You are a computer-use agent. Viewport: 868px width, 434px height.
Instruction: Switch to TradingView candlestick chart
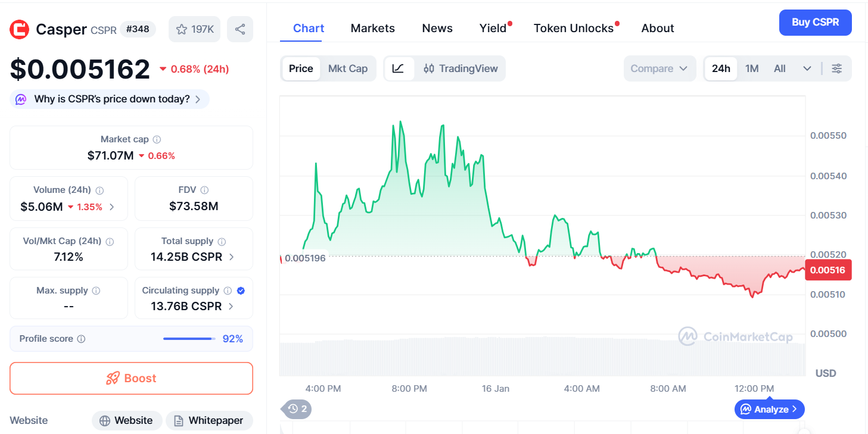click(x=461, y=68)
